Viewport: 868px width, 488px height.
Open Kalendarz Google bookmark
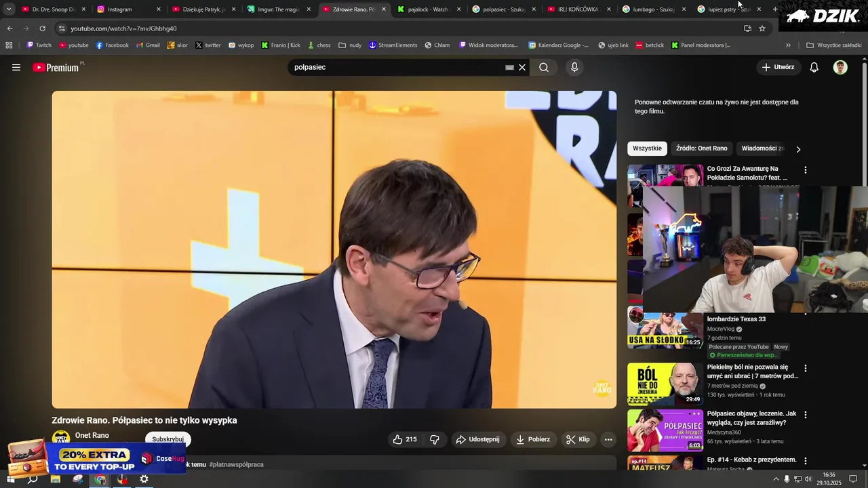click(558, 45)
